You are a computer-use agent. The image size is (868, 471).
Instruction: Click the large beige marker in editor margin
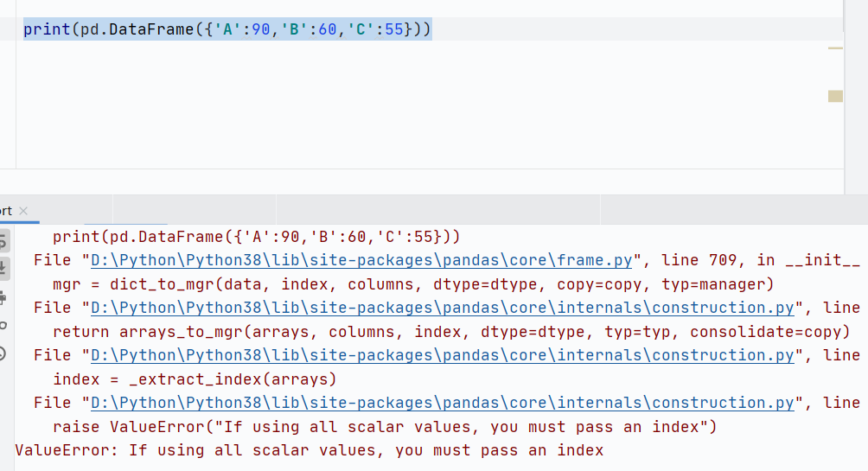[834, 96]
